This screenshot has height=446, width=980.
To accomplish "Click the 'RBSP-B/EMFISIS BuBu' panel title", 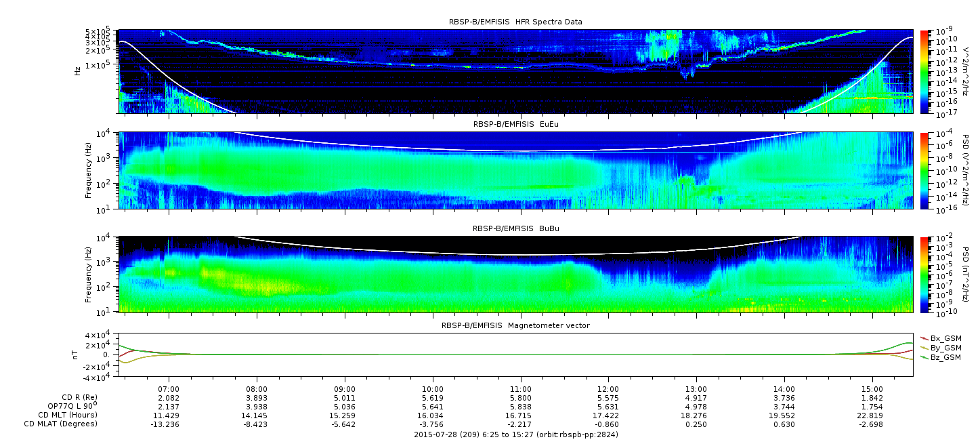I will 515,229.
